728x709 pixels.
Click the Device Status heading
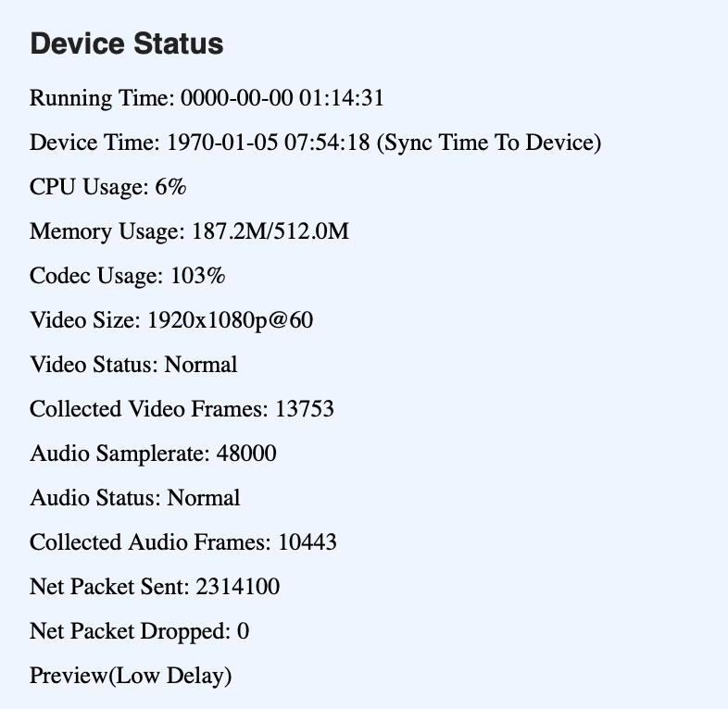click(x=127, y=44)
